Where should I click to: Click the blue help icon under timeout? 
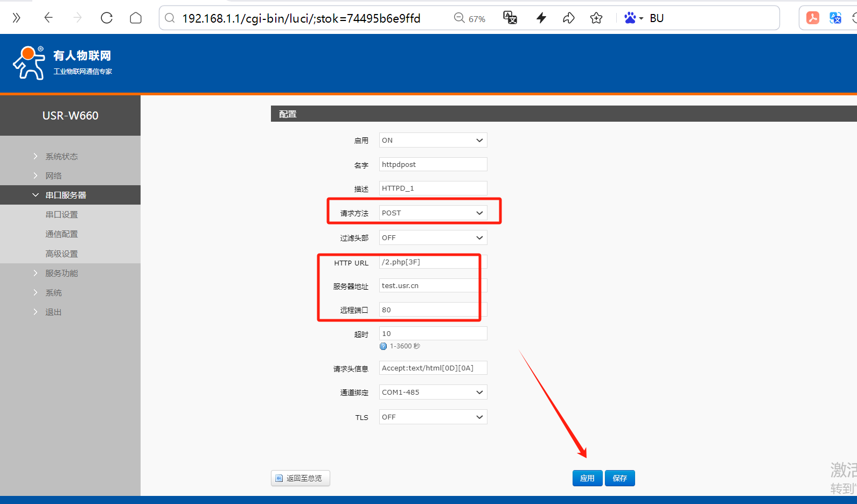click(x=384, y=346)
